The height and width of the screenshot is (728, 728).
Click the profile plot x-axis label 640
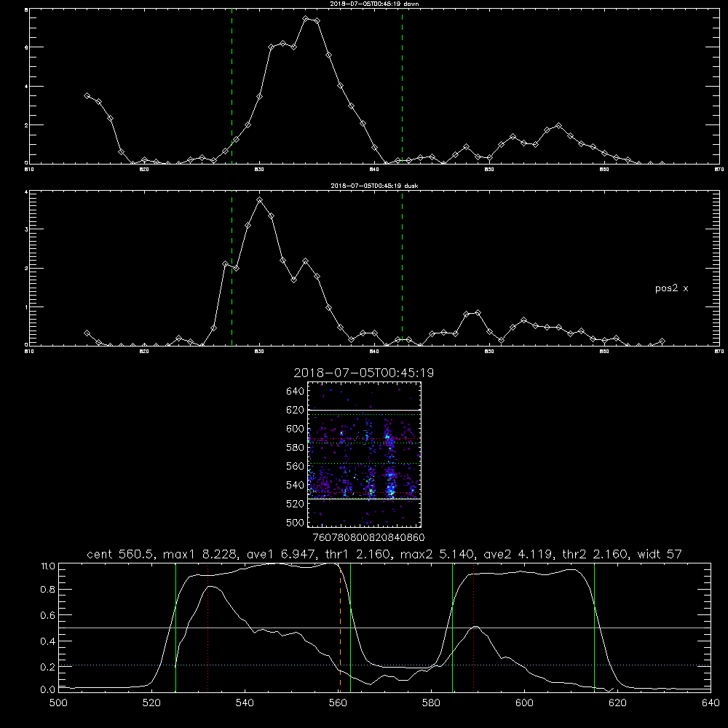[711, 703]
